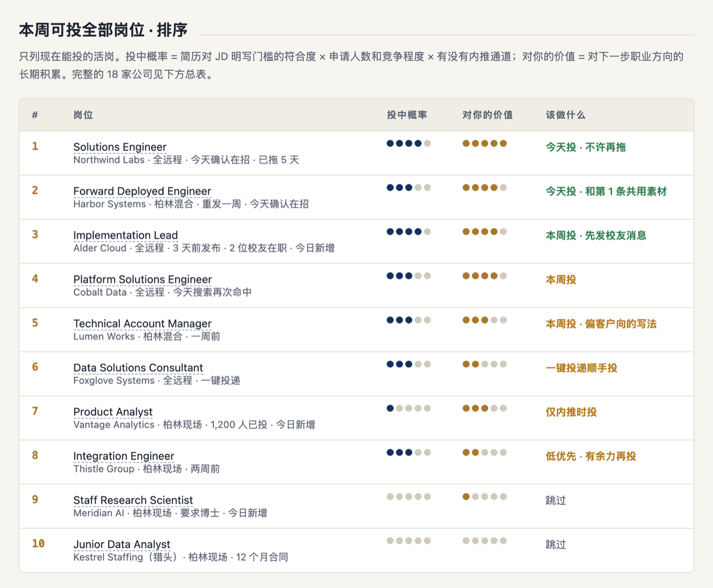Click the "投中概率" column header

pos(407,115)
